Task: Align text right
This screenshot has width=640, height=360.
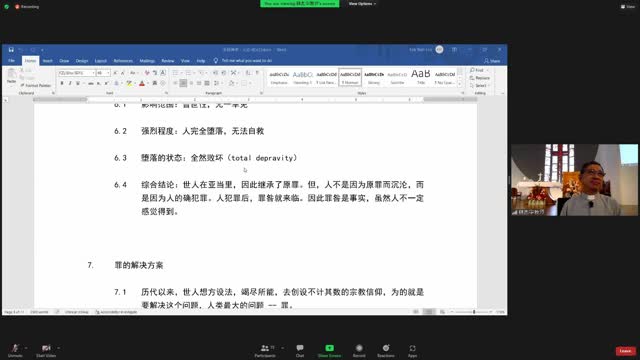Action: click(x=191, y=83)
